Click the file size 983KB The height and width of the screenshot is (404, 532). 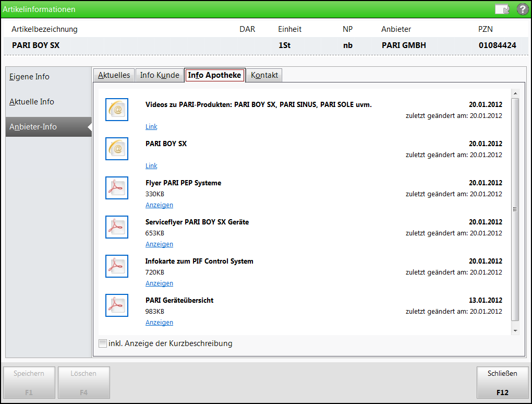coord(155,312)
